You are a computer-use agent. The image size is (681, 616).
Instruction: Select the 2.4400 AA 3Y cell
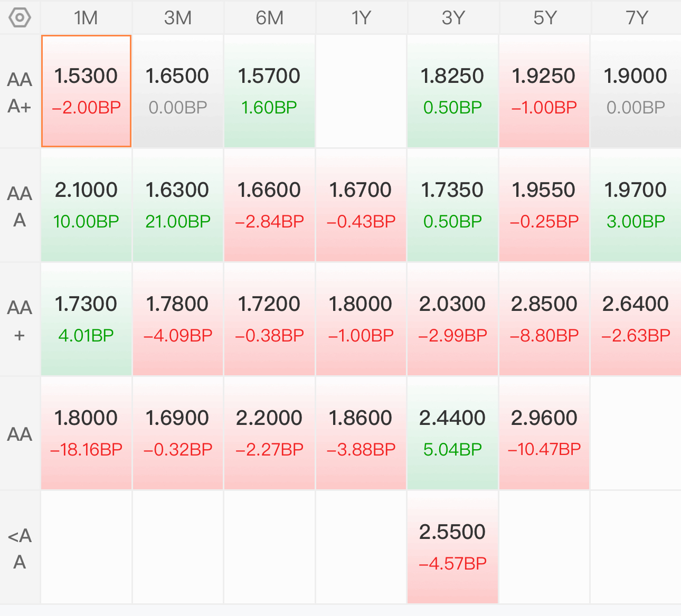[x=453, y=433]
